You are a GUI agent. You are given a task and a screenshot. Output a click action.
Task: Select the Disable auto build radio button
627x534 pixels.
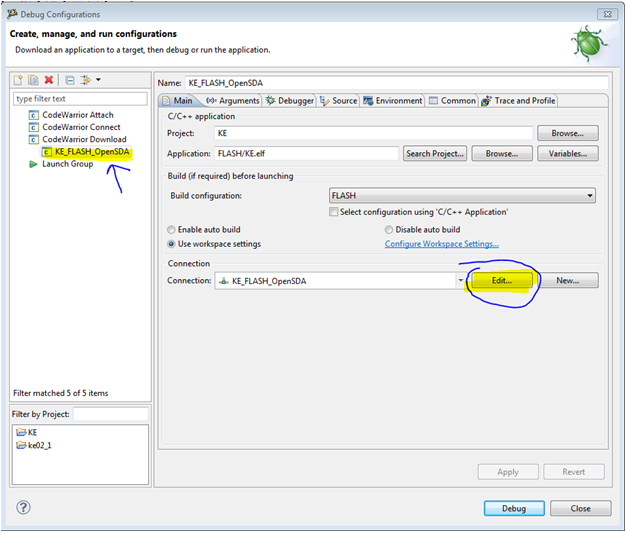[389, 230]
